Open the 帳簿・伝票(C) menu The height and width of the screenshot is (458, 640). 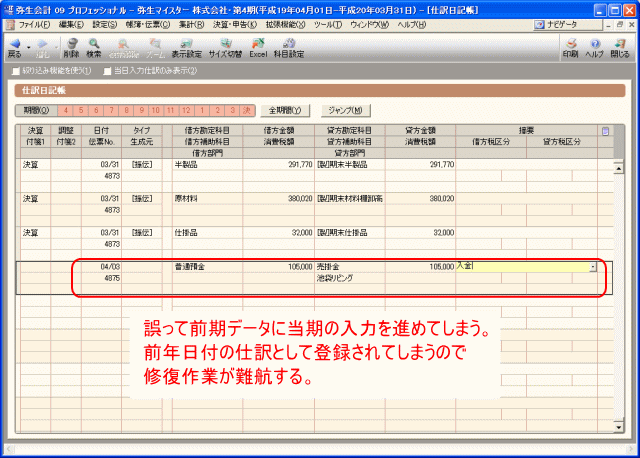pyautogui.click(x=148, y=25)
